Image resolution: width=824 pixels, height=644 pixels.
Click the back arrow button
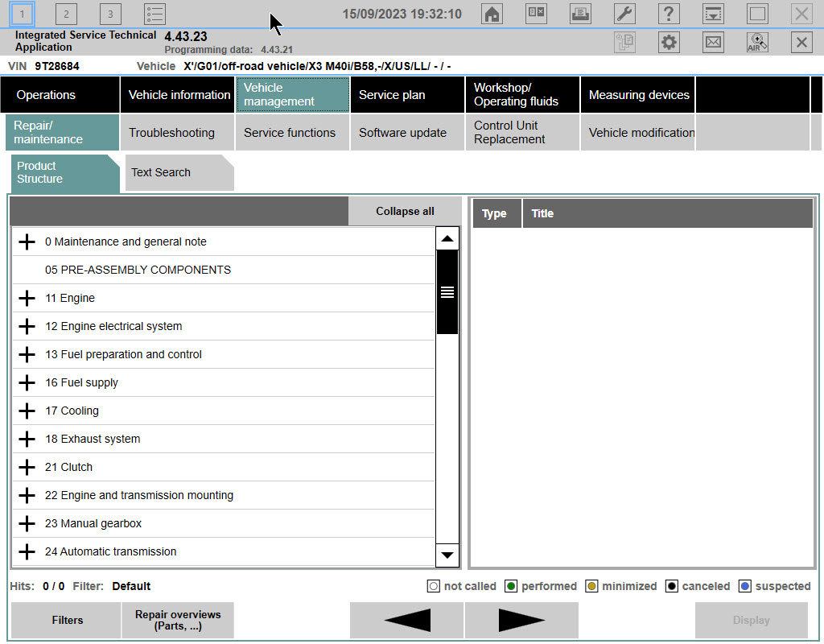click(x=406, y=621)
